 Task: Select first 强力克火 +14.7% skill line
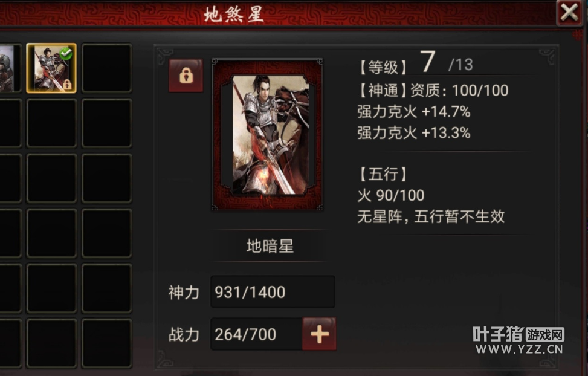(x=413, y=112)
